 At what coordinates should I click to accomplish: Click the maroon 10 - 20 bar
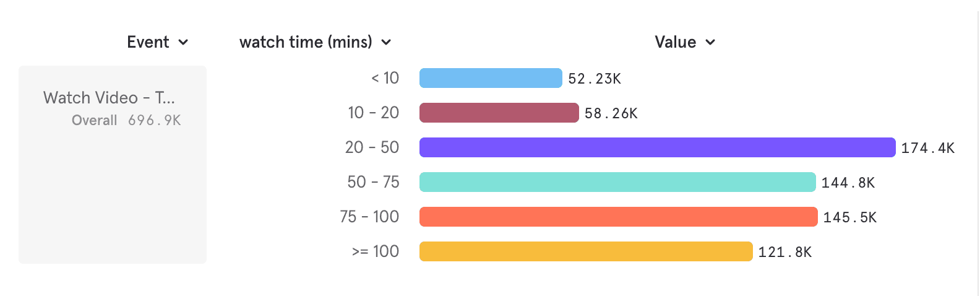(499, 113)
